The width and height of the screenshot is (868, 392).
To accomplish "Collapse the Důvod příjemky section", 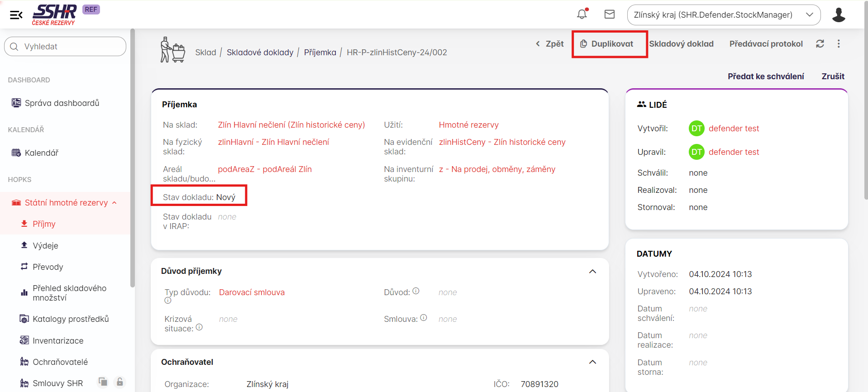I will point(592,271).
